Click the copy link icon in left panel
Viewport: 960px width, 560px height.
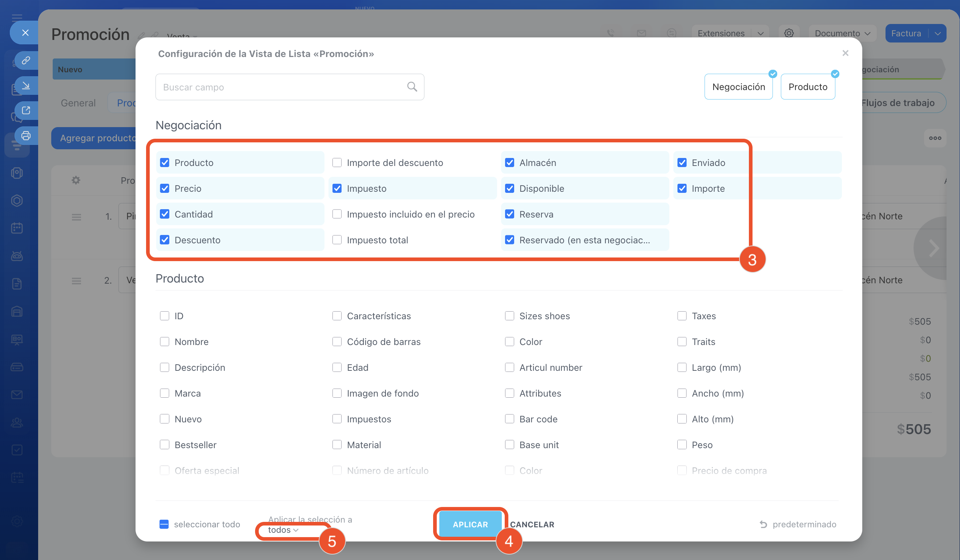coord(26,61)
